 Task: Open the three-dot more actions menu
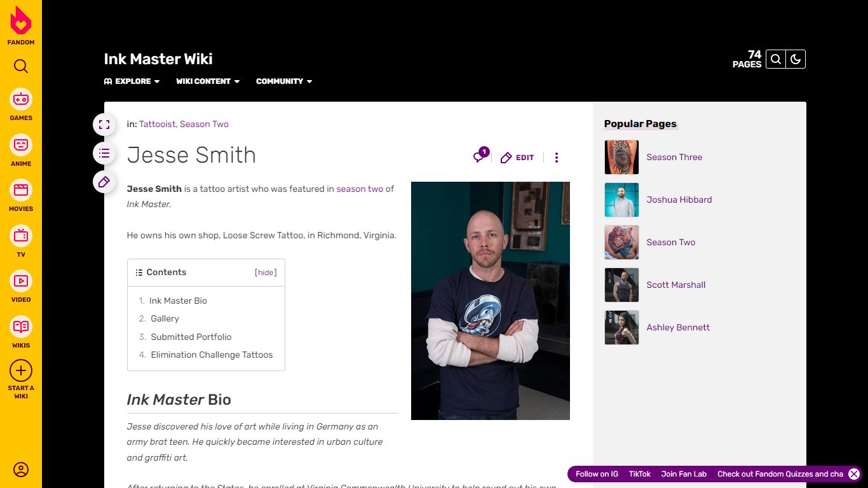pos(557,158)
